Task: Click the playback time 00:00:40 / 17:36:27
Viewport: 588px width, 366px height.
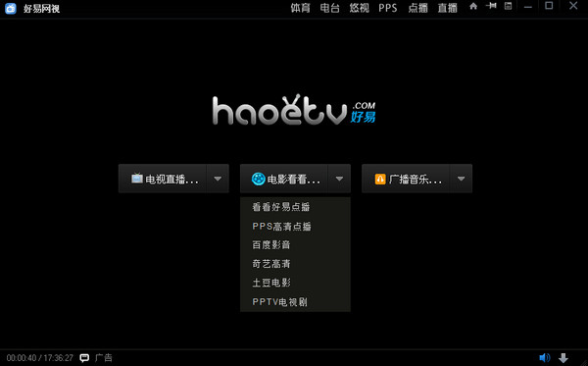Action: coord(40,358)
